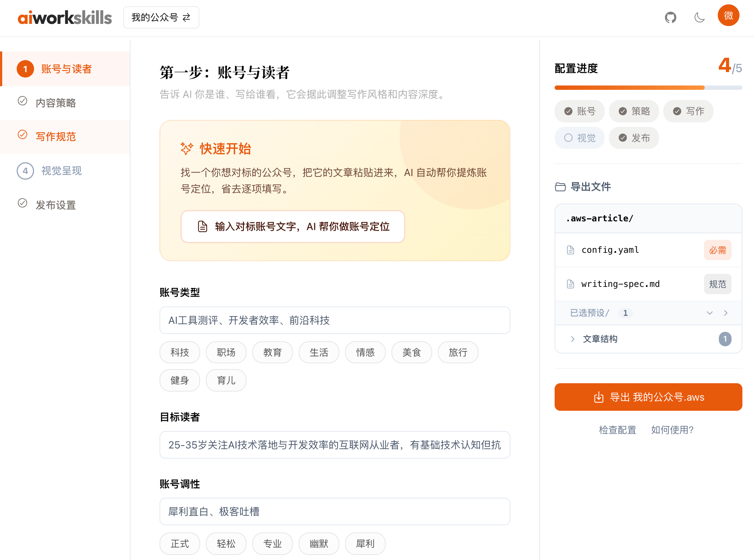Click the 必需 tag on config.yaml
This screenshot has width=754, height=560.
tap(718, 250)
